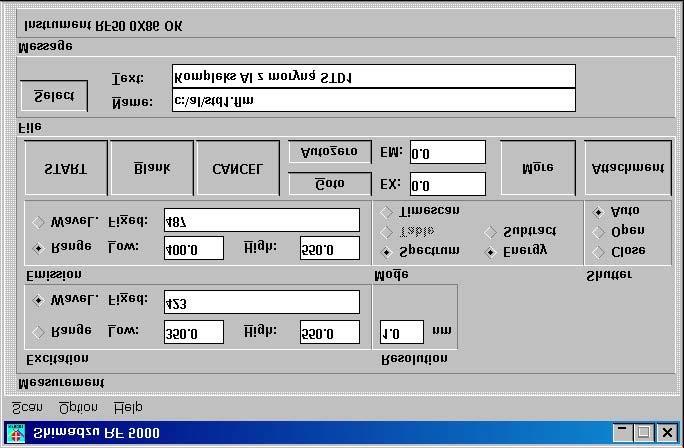Close the Shimadzu RF 5000 window
684x448 pixels.
(x=667, y=433)
